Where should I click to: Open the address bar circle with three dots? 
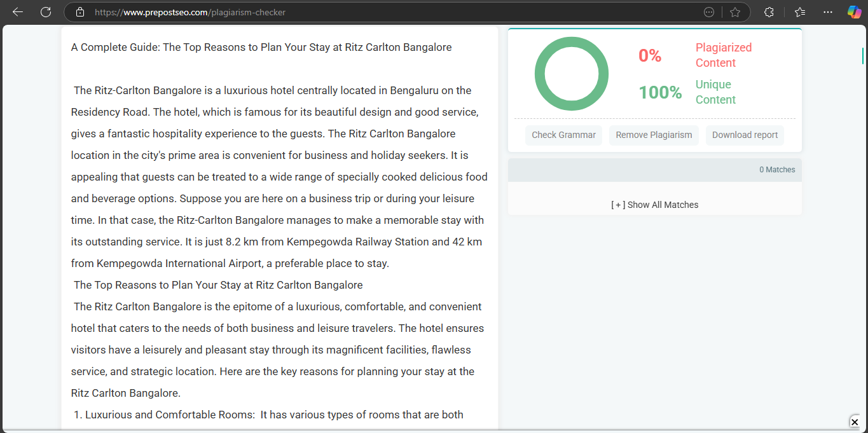click(x=709, y=12)
